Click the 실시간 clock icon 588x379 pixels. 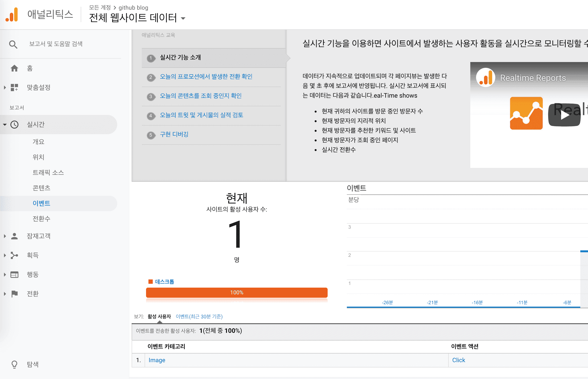(14, 125)
